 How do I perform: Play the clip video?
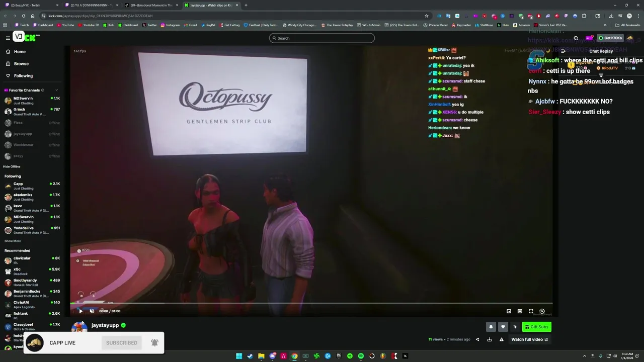click(80, 311)
